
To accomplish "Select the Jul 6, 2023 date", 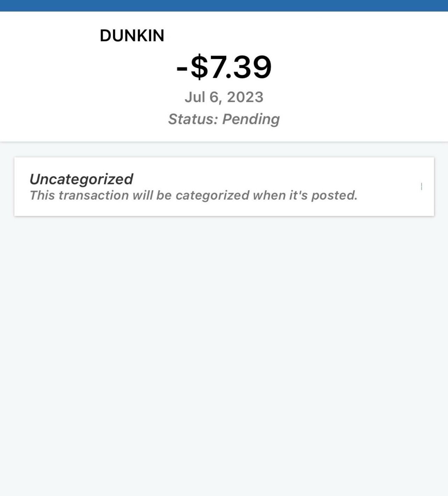I will (x=224, y=97).
